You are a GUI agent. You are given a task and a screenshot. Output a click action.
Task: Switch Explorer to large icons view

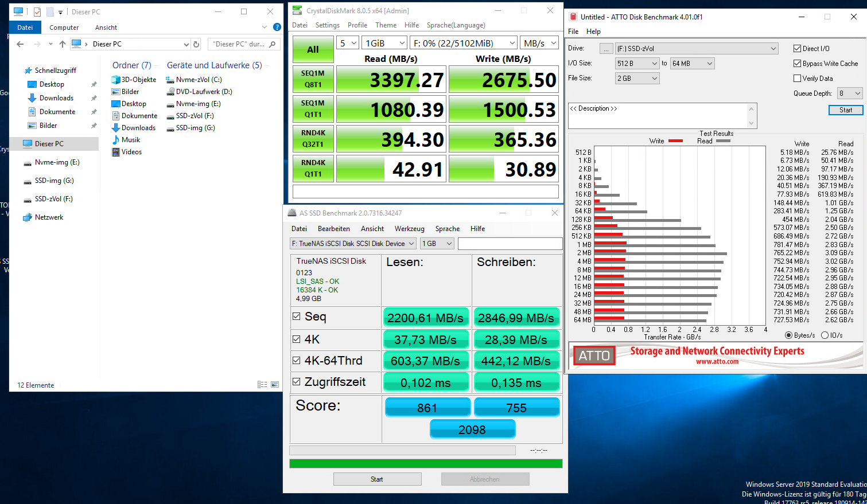click(275, 385)
